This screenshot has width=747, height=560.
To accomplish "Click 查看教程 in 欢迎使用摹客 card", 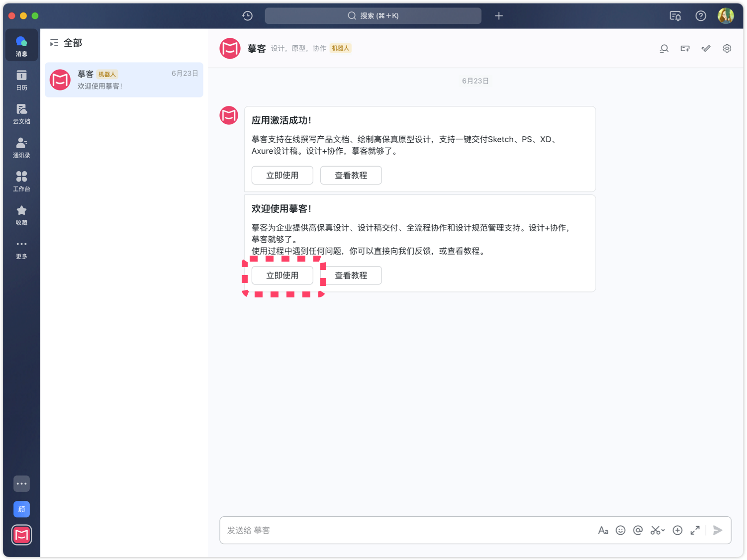I will click(x=351, y=275).
